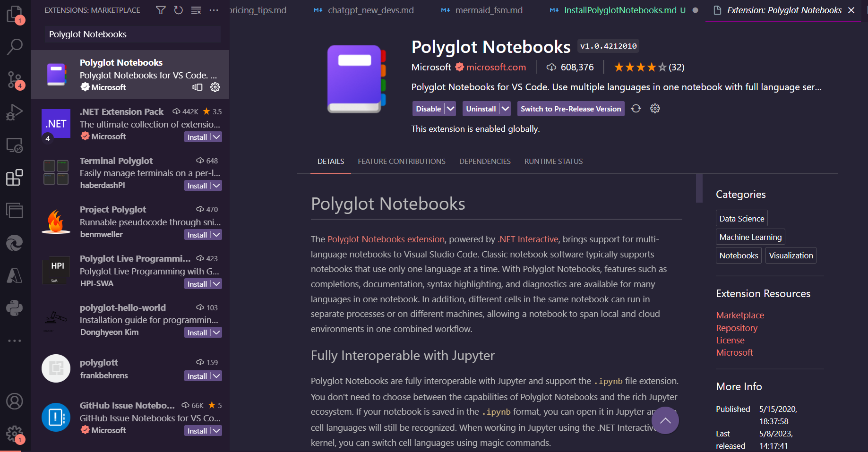Expand Install options for .NET Extension Pack

coord(216,137)
